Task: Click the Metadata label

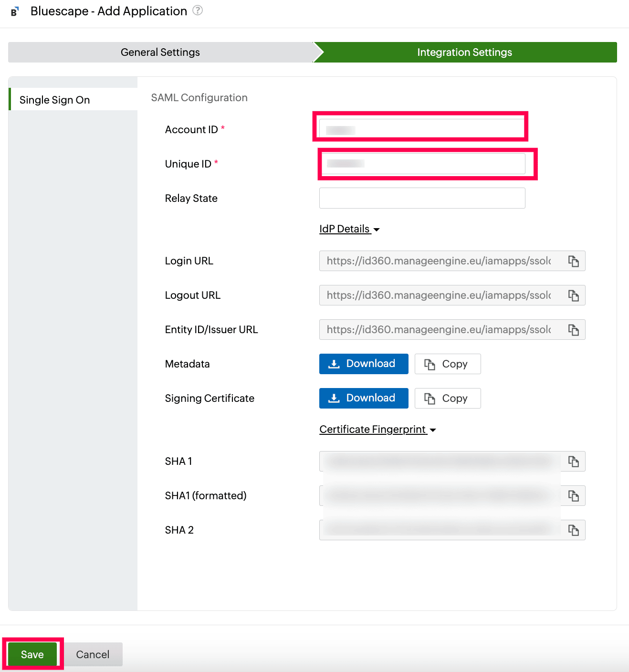Action: 188,364
